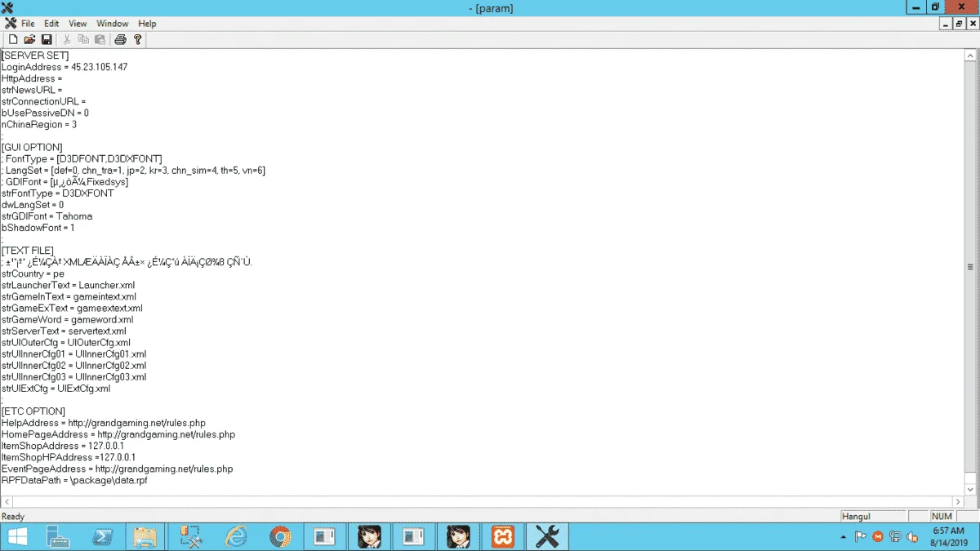Open network status tray icon
The height and width of the screenshot is (551, 980).
tap(895, 537)
